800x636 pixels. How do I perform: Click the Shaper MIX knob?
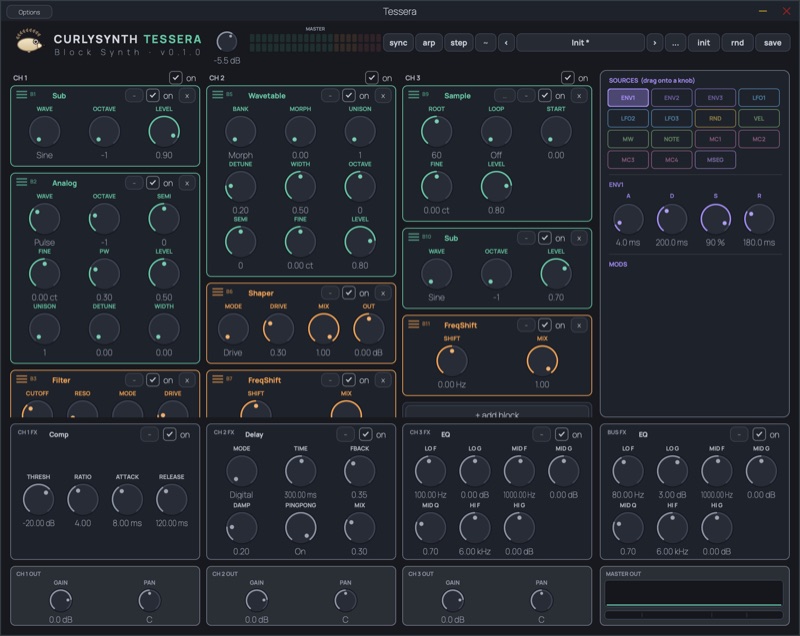tap(323, 329)
